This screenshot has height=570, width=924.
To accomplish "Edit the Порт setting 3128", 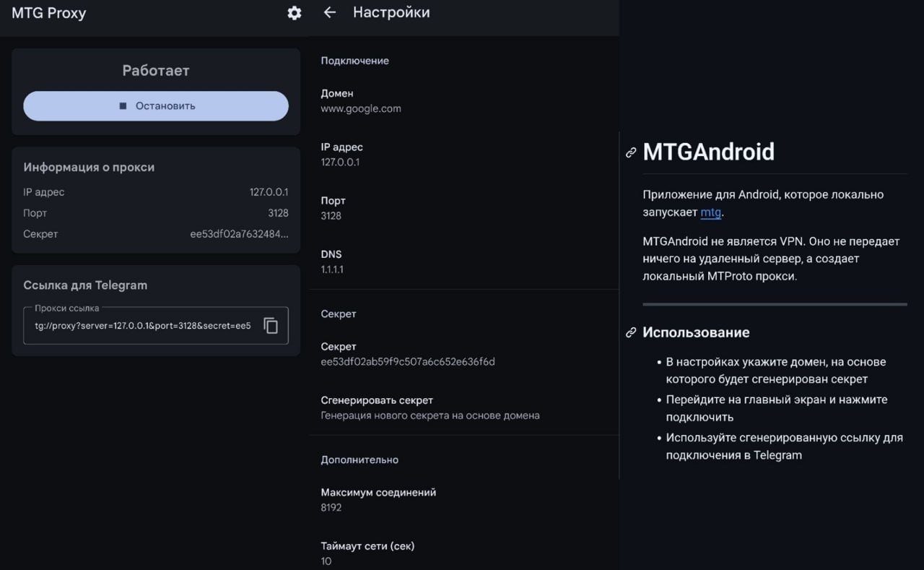I will (463, 208).
